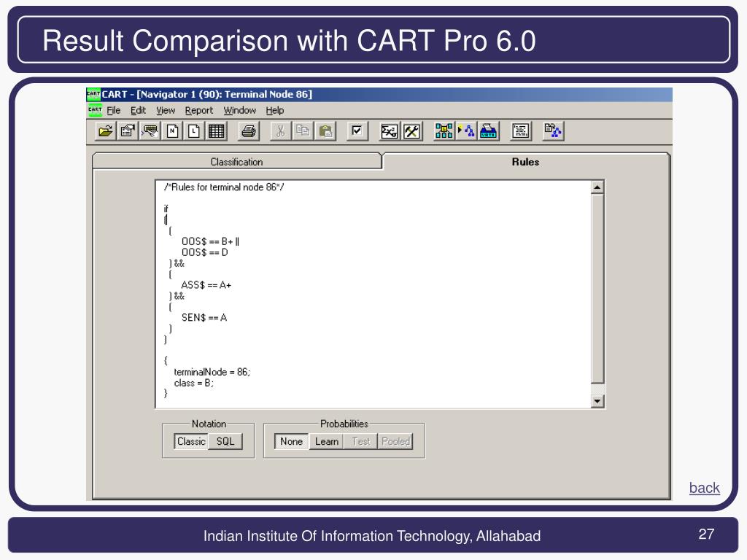Set probabilities to None
The width and height of the screenshot is (747, 560).
pyautogui.click(x=291, y=441)
